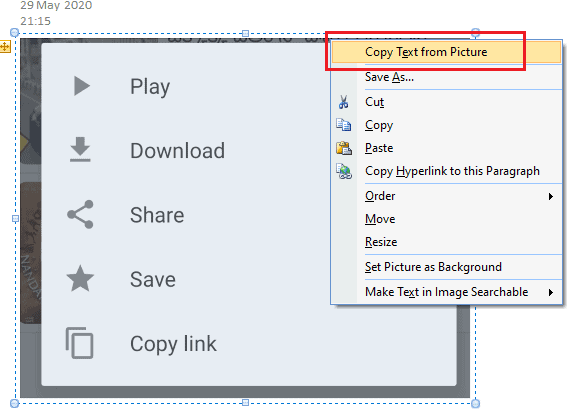Click the Cut scissors icon
Viewport: 572px width, 420px height.
(343, 103)
